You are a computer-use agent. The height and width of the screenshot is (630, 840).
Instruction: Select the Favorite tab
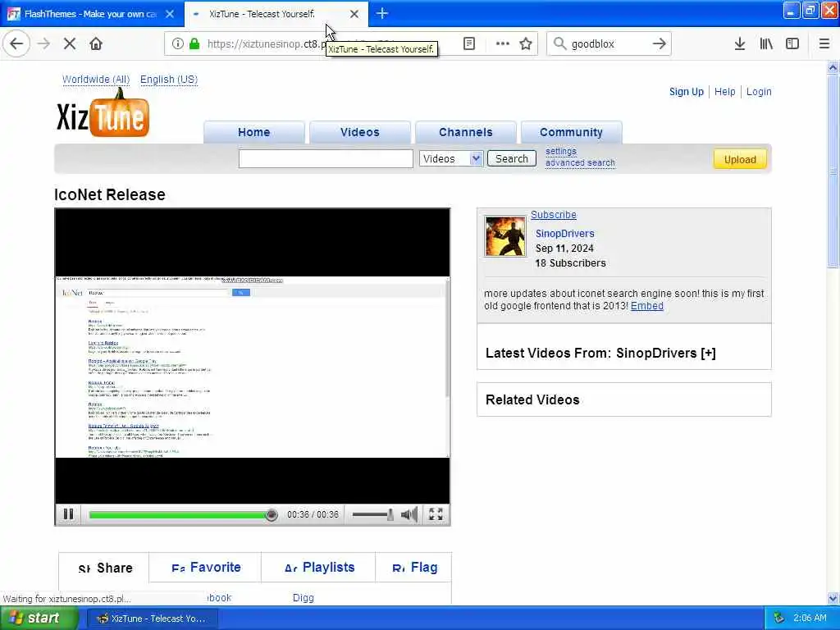[x=206, y=568]
